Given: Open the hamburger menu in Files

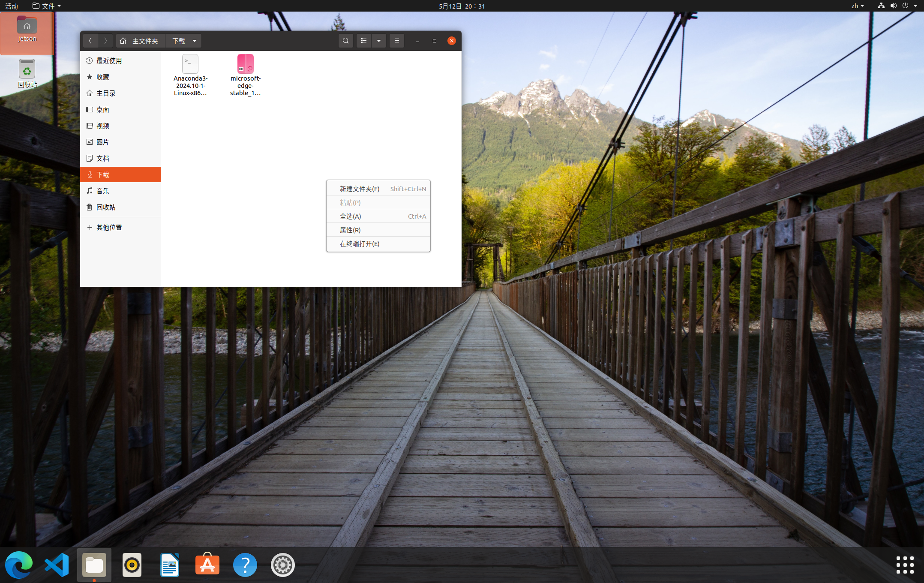Looking at the screenshot, I should coord(397,41).
